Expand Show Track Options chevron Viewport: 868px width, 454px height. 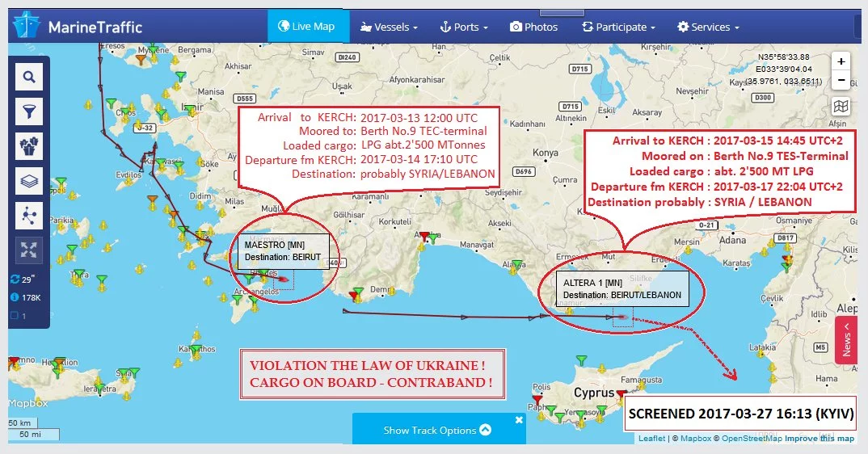pyautogui.click(x=486, y=430)
